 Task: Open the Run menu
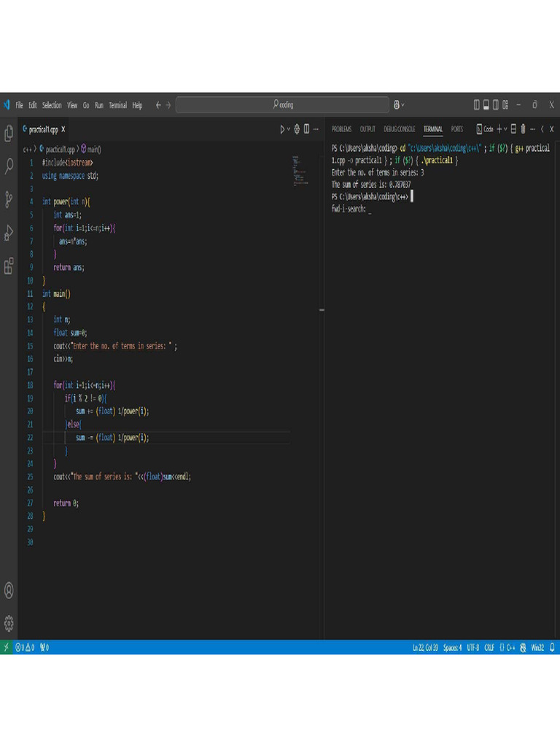click(x=98, y=105)
